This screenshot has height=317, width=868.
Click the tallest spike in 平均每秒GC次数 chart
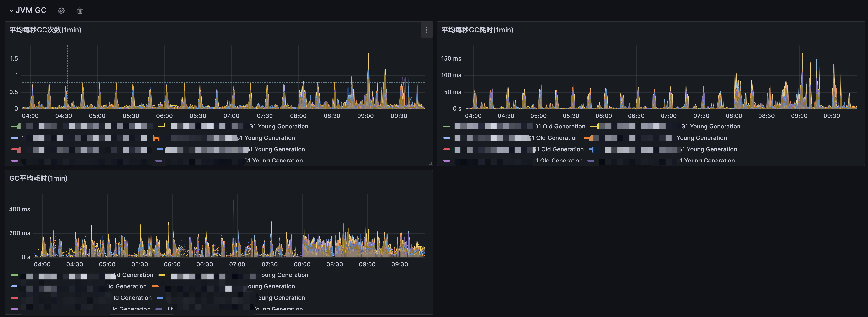point(369,54)
